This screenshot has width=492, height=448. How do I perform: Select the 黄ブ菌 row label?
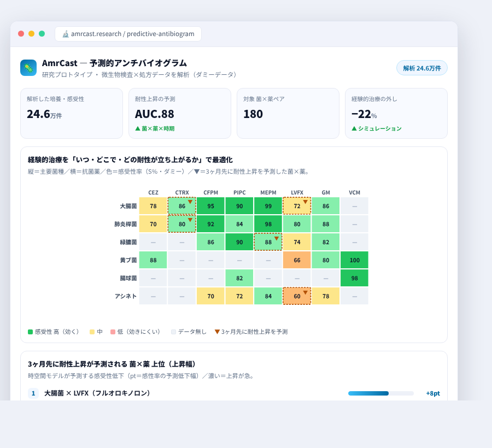point(128,260)
